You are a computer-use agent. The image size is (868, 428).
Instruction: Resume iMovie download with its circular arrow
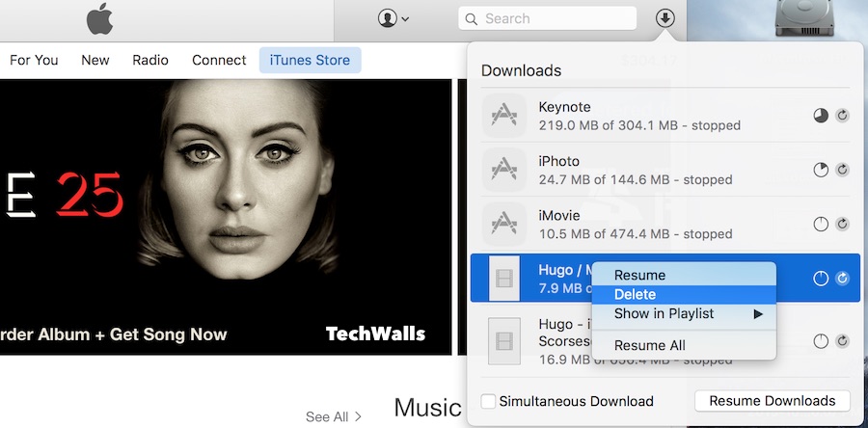coord(842,224)
